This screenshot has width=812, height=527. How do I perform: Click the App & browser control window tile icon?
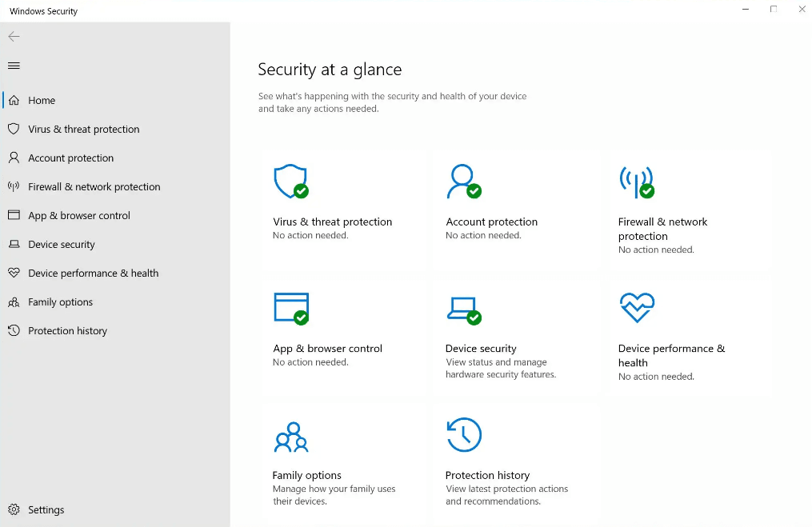[290, 308]
